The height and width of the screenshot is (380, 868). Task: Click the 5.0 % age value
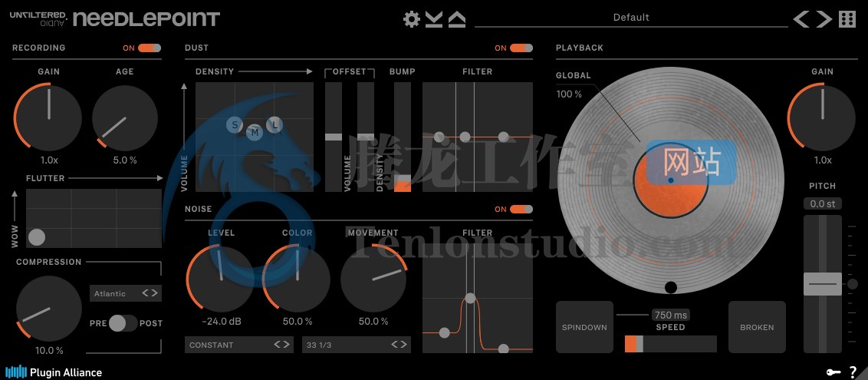pos(124,160)
